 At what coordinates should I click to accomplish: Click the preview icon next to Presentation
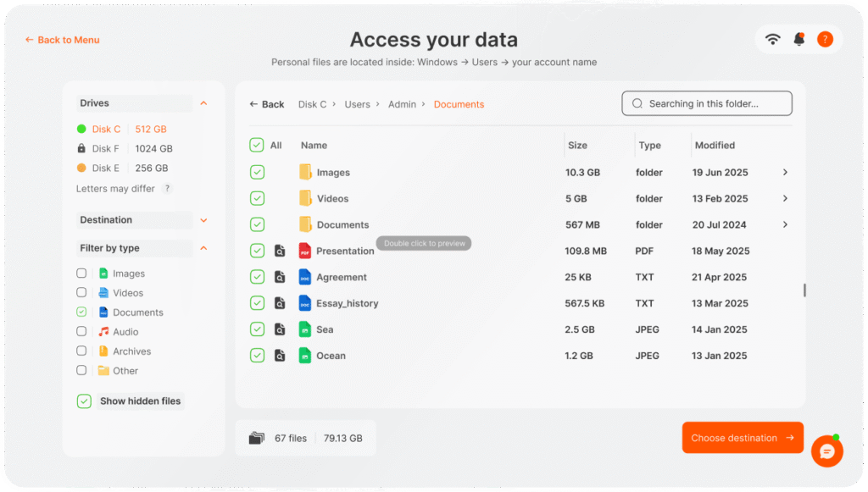pyautogui.click(x=280, y=251)
